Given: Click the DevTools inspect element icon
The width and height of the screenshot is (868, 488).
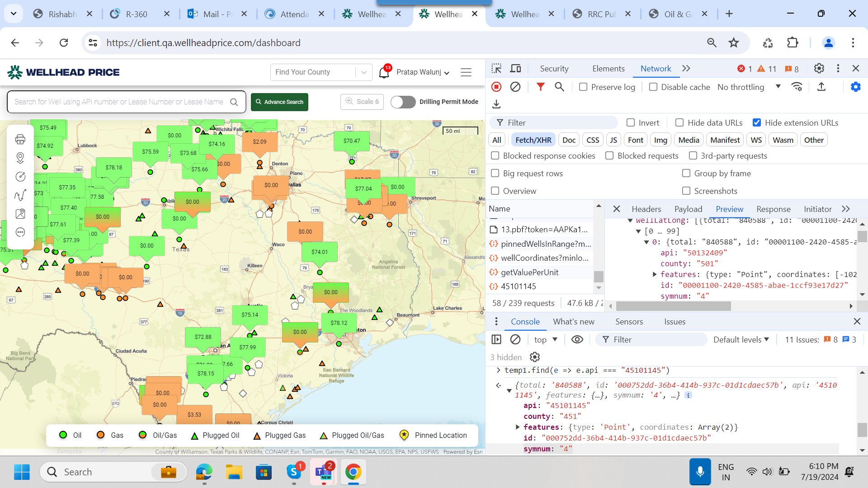Looking at the screenshot, I should pyautogui.click(x=496, y=69).
